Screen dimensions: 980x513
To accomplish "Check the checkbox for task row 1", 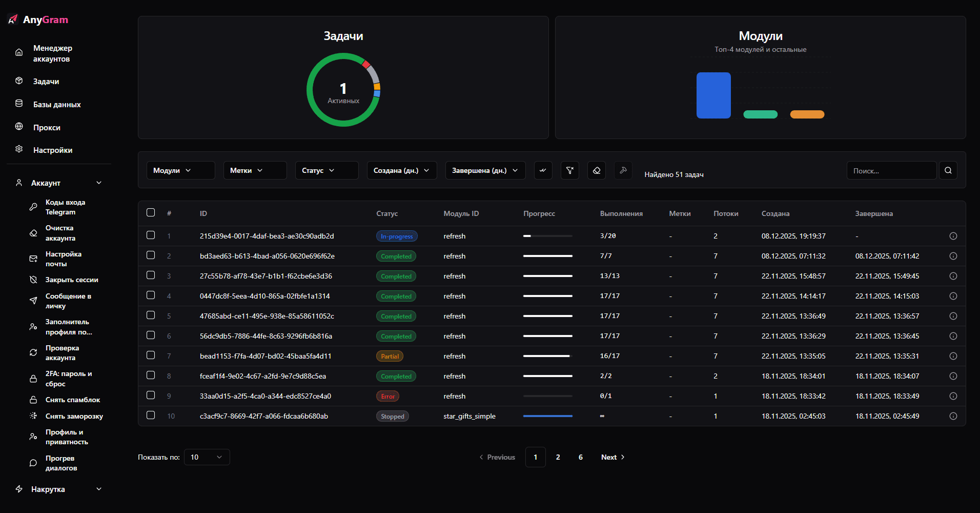I will (x=151, y=235).
